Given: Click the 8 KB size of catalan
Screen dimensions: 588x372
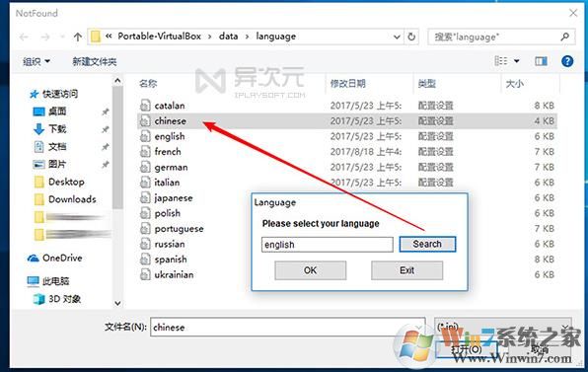Looking at the screenshot, I should pyautogui.click(x=545, y=106).
